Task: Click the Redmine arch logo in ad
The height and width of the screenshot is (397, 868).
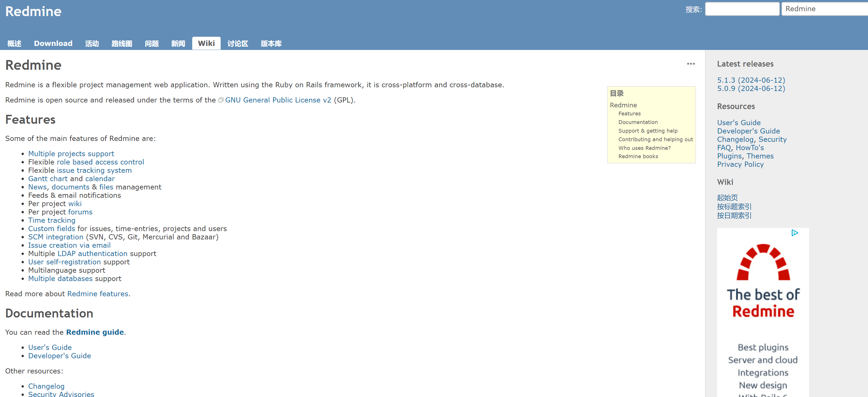Action: coord(763,262)
